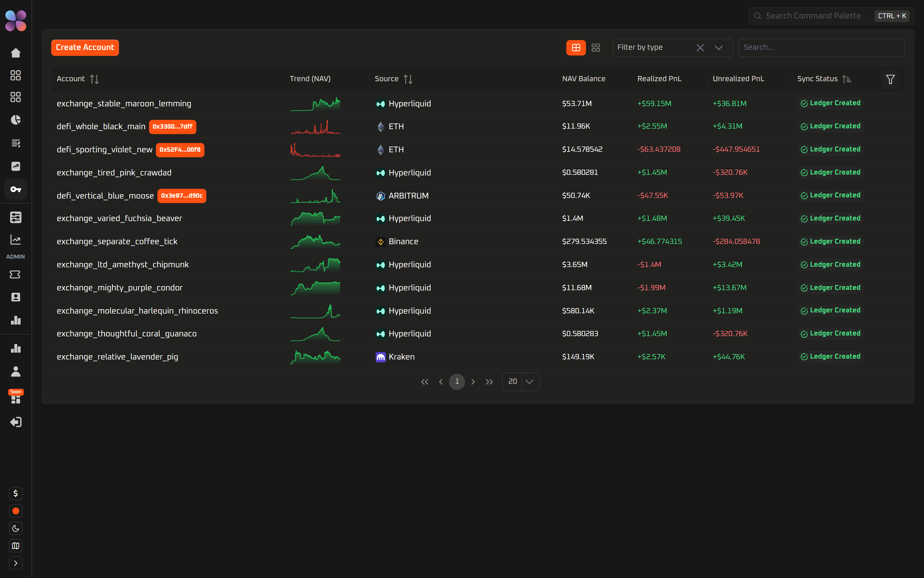Open the exchange_relative_lavender_pig account
Image resolution: width=924 pixels, height=578 pixels.
pos(118,357)
